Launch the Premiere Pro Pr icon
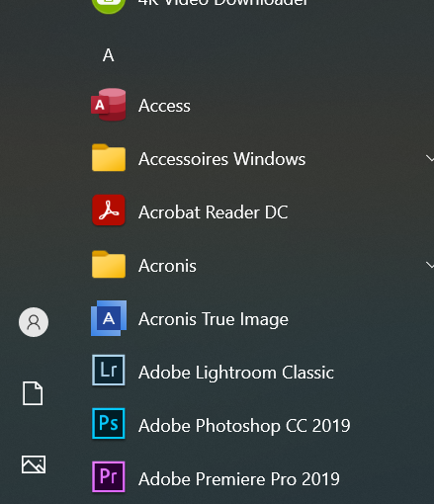This screenshot has width=434, height=504. 109,477
